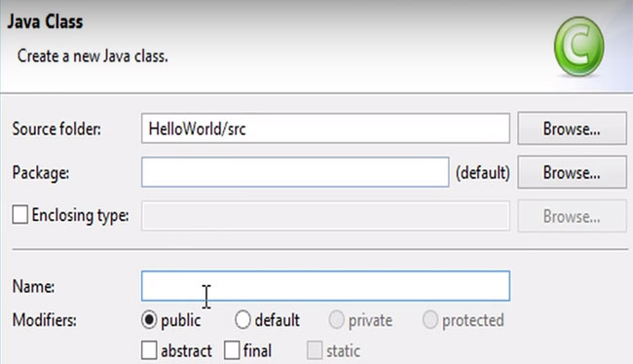
Task: Toggle the static modifier checkbox
Action: [315, 350]
